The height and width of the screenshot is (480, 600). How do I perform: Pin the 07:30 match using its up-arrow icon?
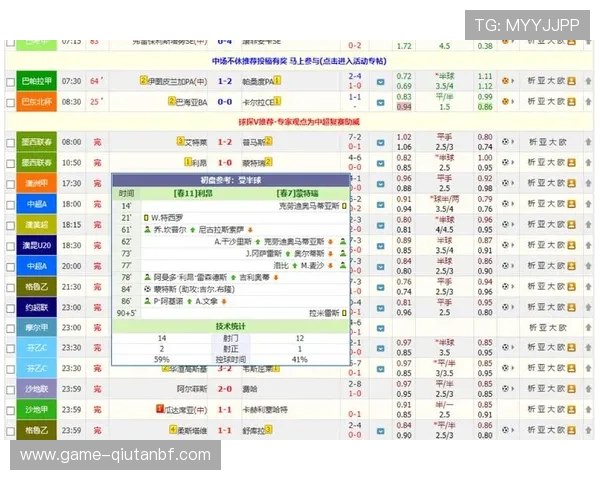tap(588, 81)
